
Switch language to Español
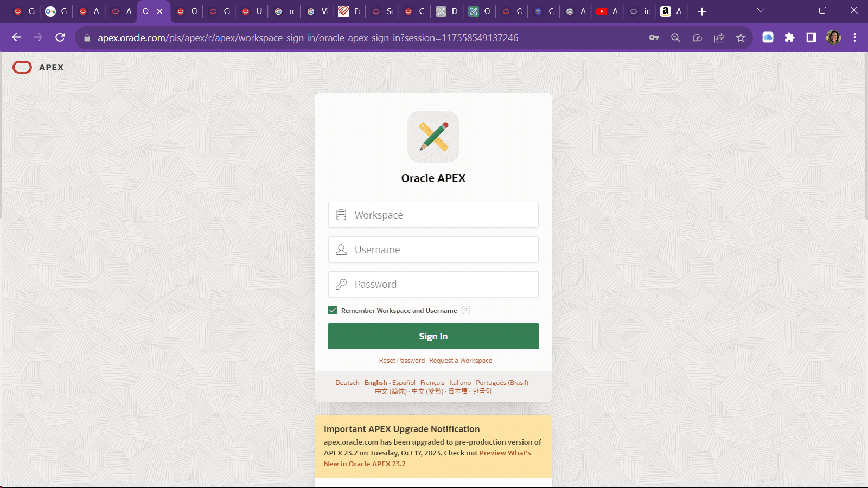tap(404, 383)
